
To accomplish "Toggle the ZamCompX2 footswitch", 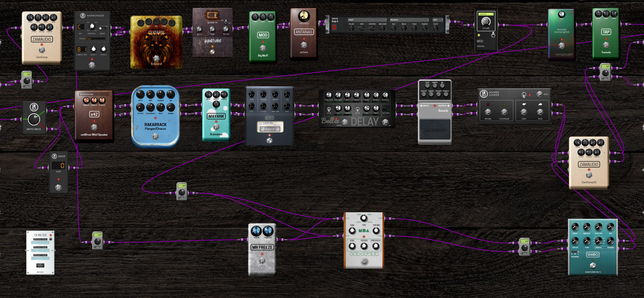I will [589, 175].
